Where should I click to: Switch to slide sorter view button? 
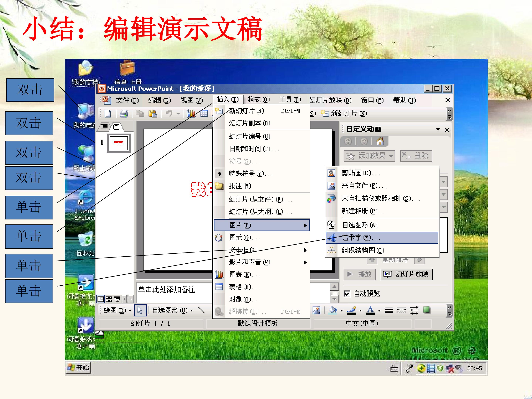tap(109, 299)
